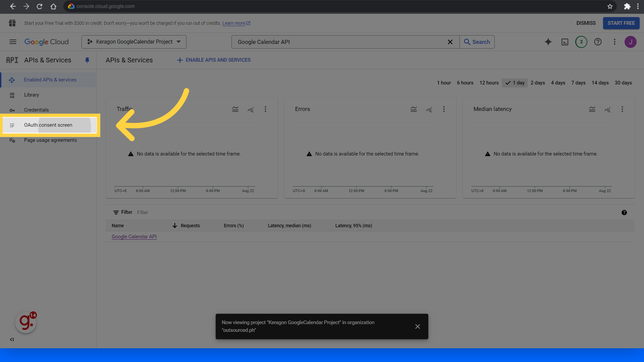Reload the page with the refresh icon
This screenshot has width=644, height=362.
click(40, 6)
